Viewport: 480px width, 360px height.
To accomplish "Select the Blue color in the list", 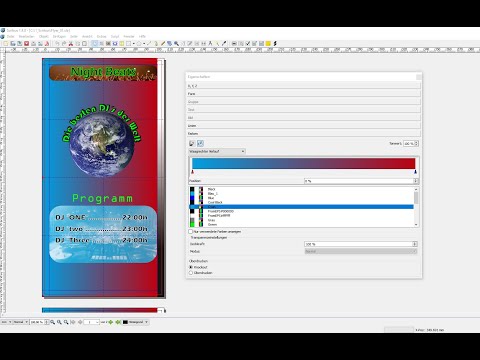I will click(211, 198).
